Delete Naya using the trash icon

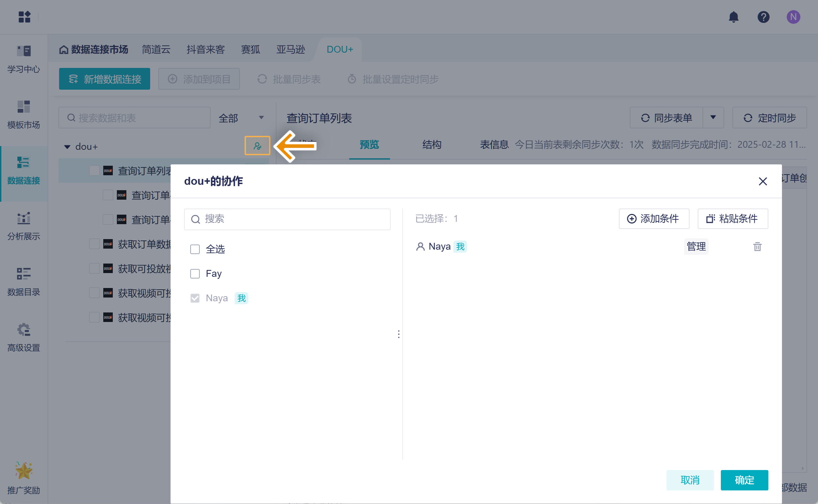[757, 247]
